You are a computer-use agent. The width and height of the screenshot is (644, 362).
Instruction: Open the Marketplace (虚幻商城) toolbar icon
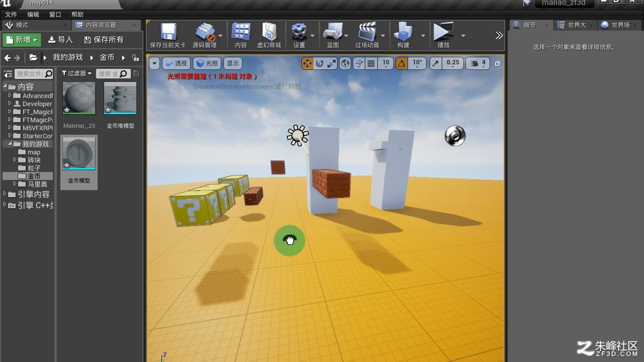[x=269, y=36]
